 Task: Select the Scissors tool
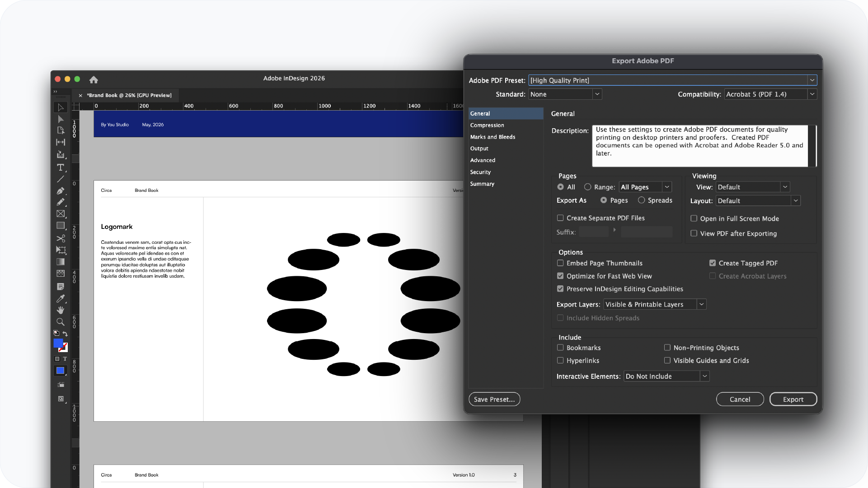[61, 238]
